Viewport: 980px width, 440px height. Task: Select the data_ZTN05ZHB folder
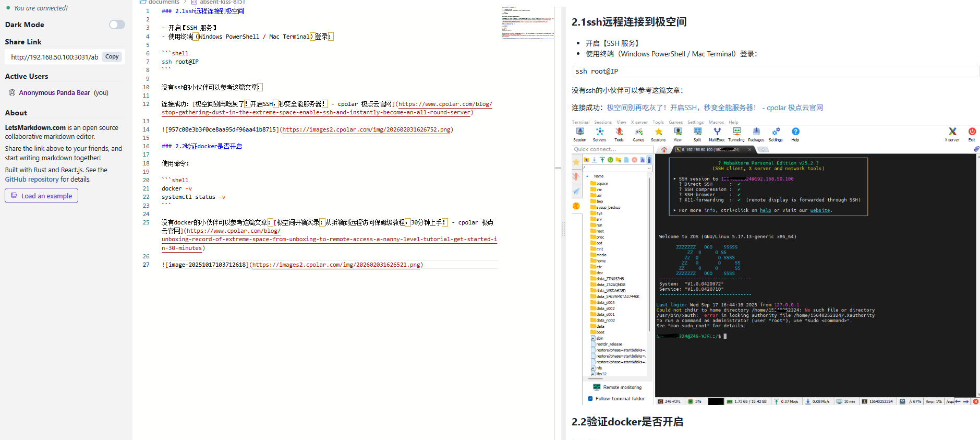tap(607, 279)
